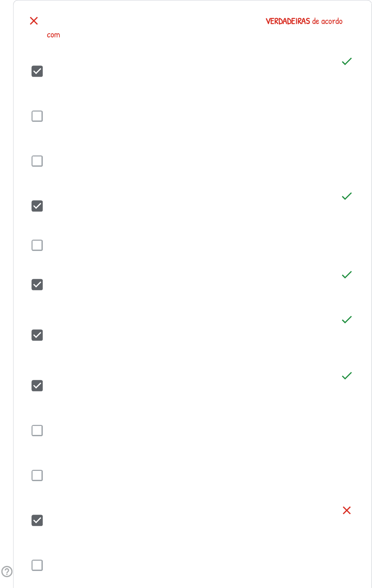Click the fourth green correct checkmark icon
372x588 pixels.
[x=347, y=320]
